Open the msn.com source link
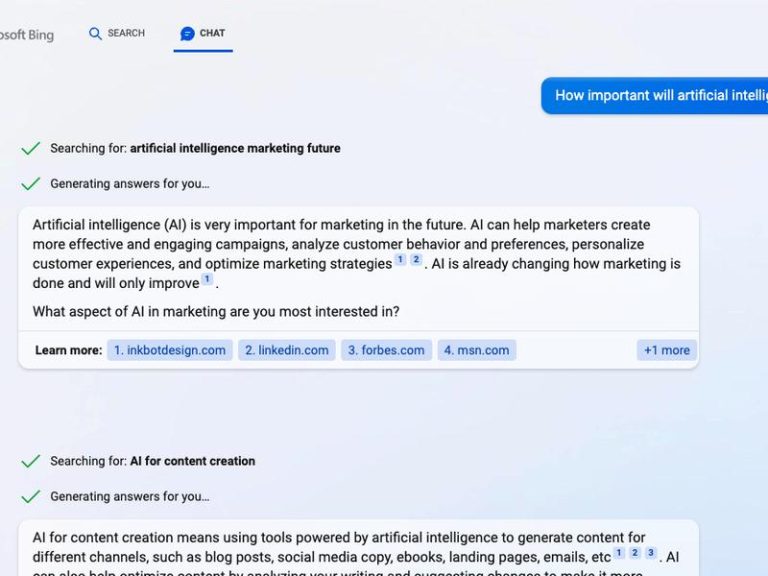This screenshot has width=768, height=576. tap(477, 350)
